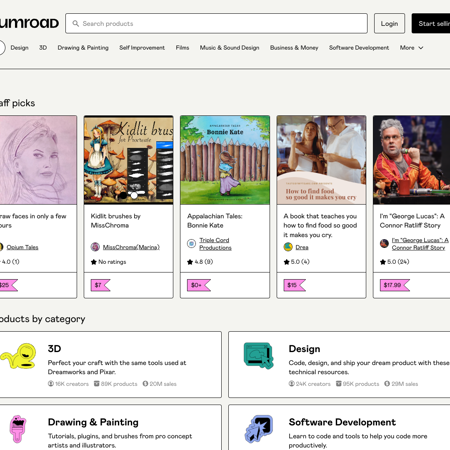Click the 24K creators icon
This screenshot has height=450, width=450.
[292, 384]
